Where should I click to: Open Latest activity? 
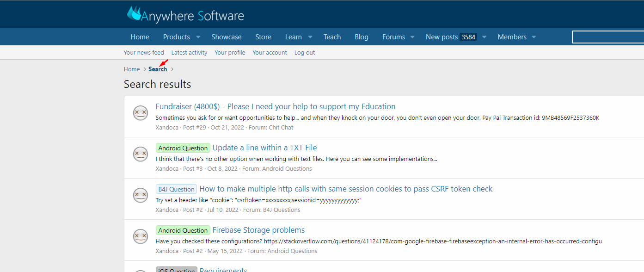pyautogui.click(x=189, y=52)
